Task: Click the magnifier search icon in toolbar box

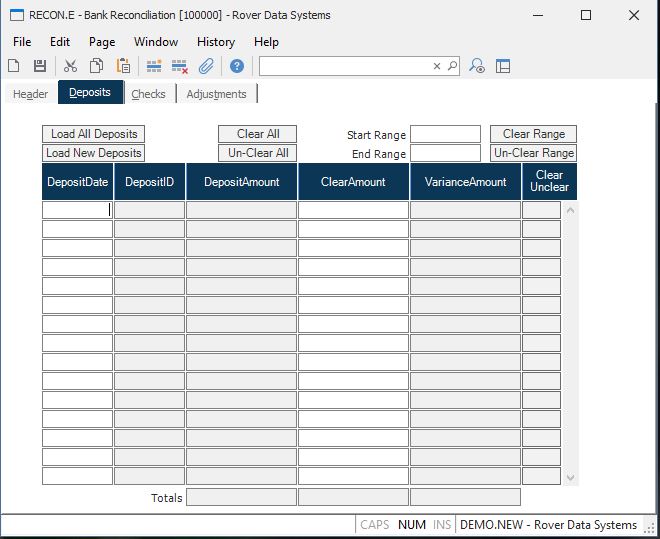Action: coord(452,66)
